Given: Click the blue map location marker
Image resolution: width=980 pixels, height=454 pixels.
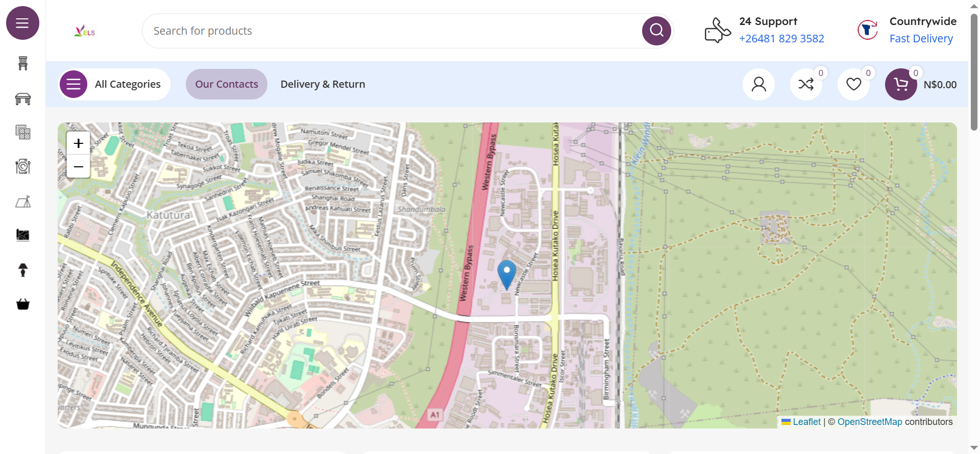Looking at the screenshot, I should click(507, 275).
